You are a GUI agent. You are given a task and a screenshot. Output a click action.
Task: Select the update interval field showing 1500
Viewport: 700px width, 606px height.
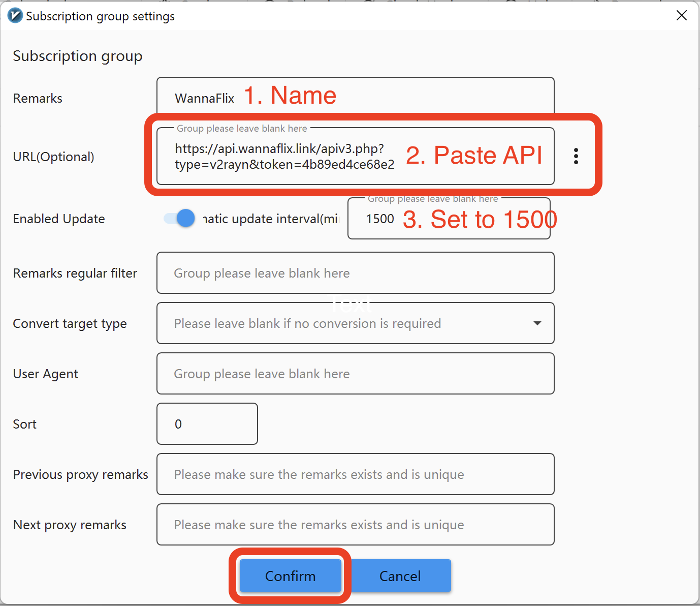point(380,219)
